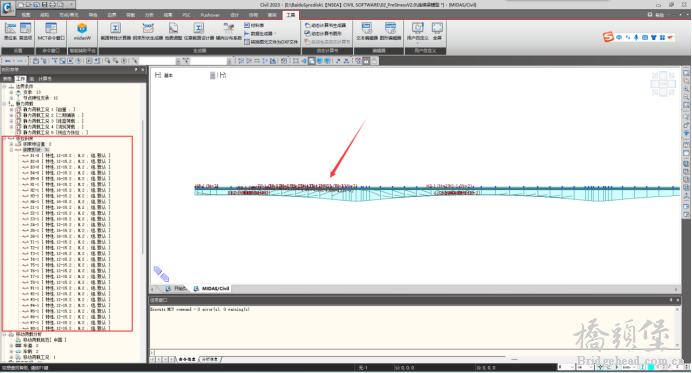This screenshot has width=692, height=373.
Task: Click the 数据生成器 ribbon button
Action: [x=260, y=34]
